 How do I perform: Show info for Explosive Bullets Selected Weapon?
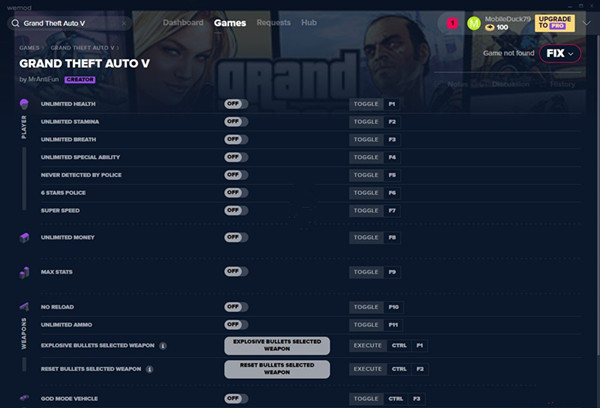[x=163, y=346]
